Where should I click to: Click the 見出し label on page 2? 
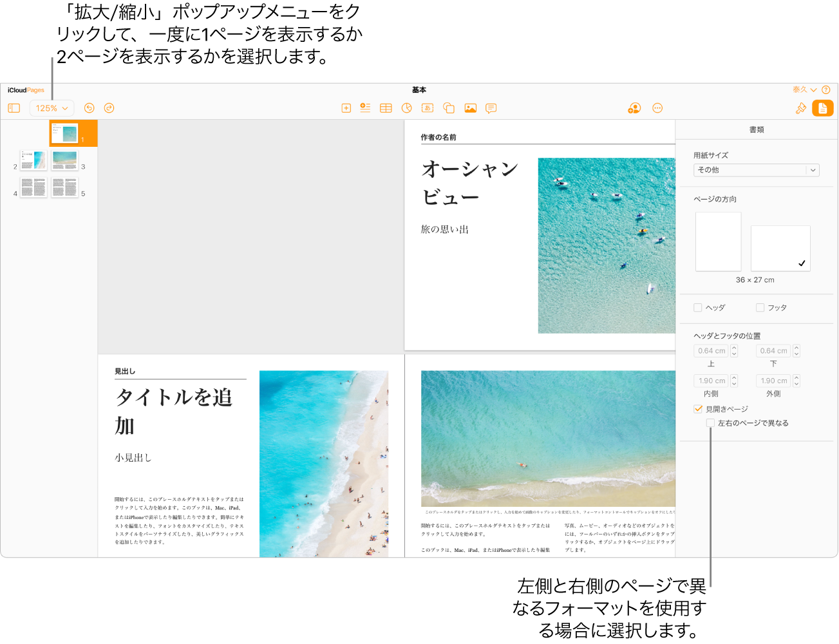pos(125,372)
